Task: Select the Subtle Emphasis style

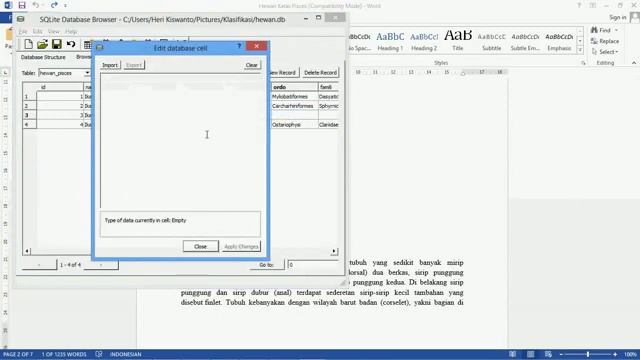Action: click(x=525, y=41)
